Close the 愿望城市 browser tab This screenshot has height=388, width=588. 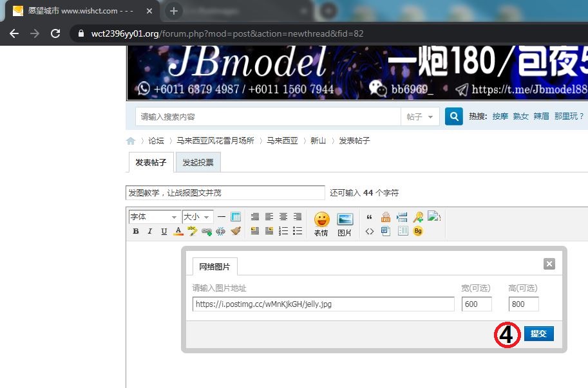coord(149,11)
